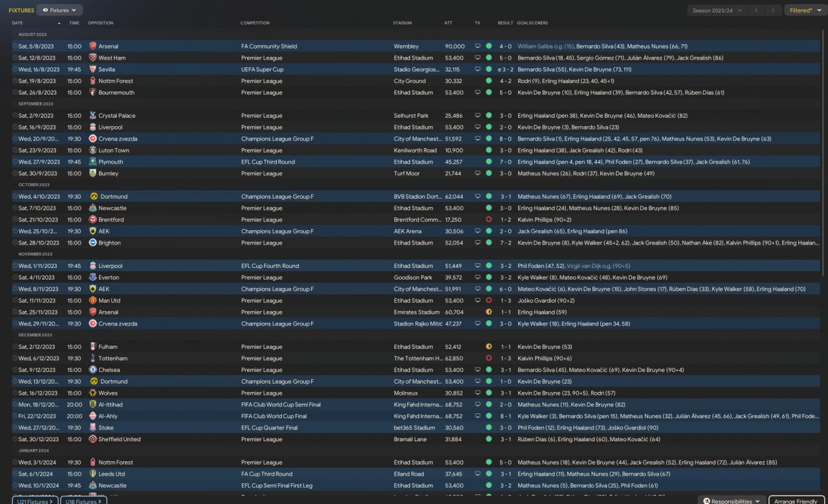Screen dimensions: 828x504
Task: Click the Wolves club badge
Action: click(x=93, y=393)
